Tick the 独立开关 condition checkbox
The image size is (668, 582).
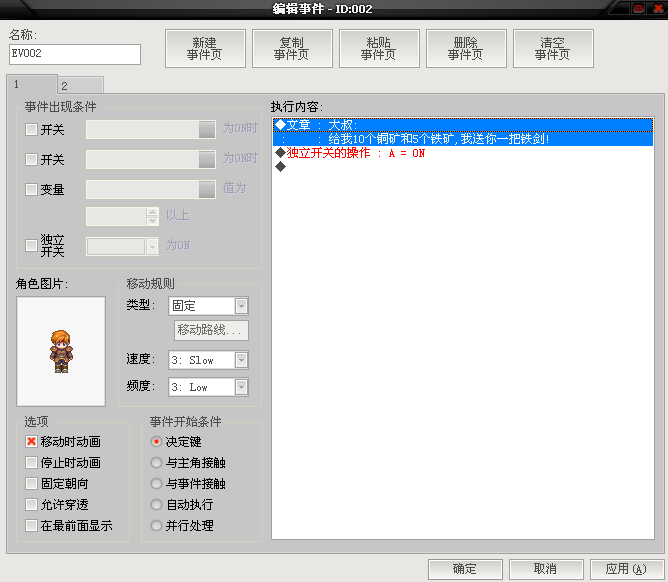[31, 245]
